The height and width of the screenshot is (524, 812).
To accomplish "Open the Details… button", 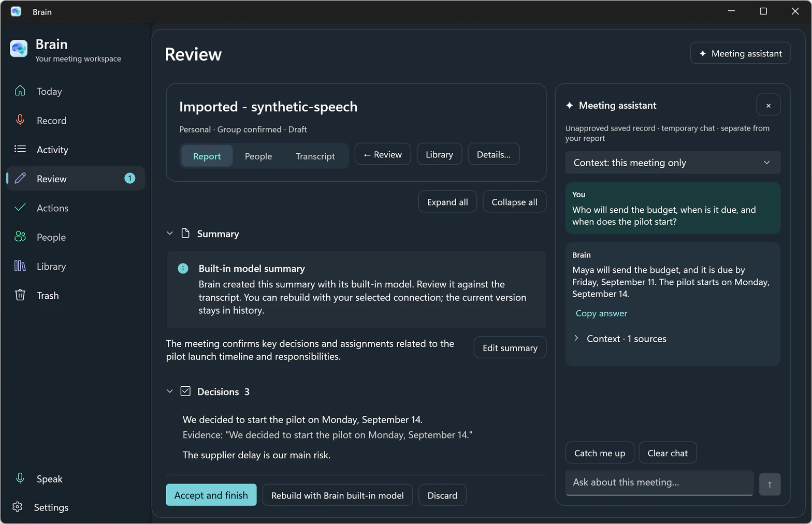I will tap(494, 154).
